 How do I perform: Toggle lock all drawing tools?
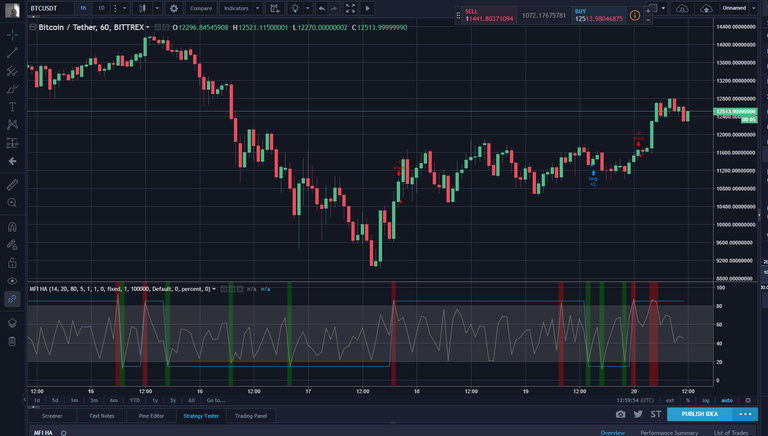12,262
